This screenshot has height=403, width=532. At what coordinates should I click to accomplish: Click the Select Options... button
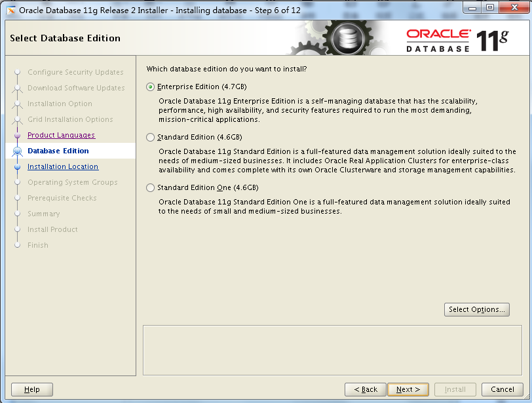click(477, 309)
